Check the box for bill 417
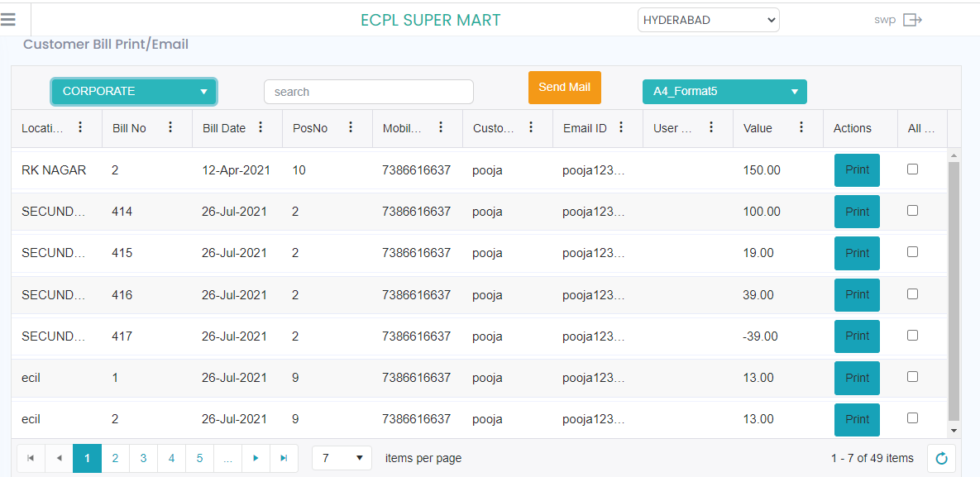Screen dimensions: 980x477 point(912,336)
